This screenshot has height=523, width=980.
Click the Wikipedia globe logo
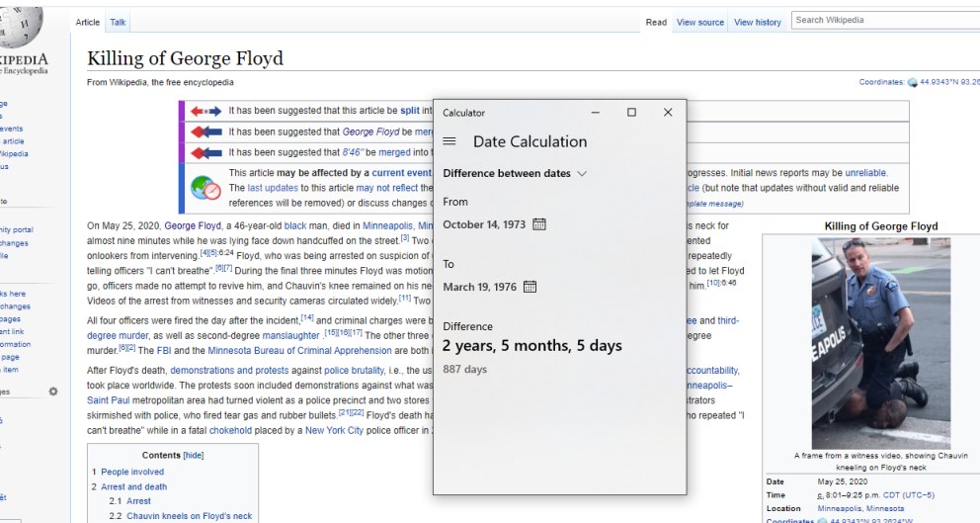coord(22,27)
